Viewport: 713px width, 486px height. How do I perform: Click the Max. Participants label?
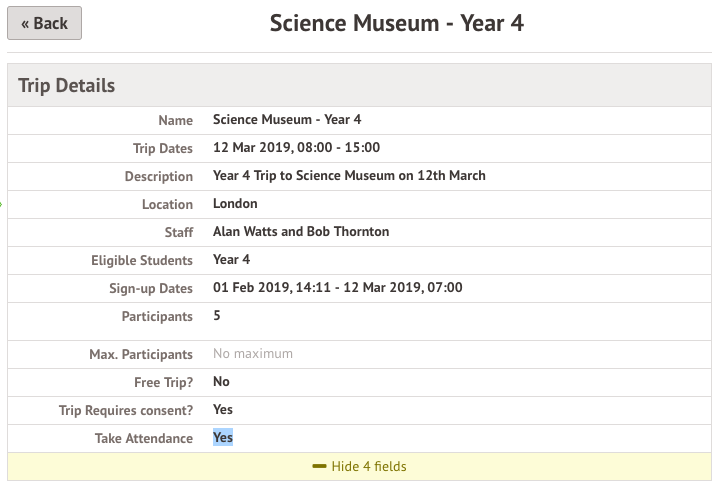(140, 354)
